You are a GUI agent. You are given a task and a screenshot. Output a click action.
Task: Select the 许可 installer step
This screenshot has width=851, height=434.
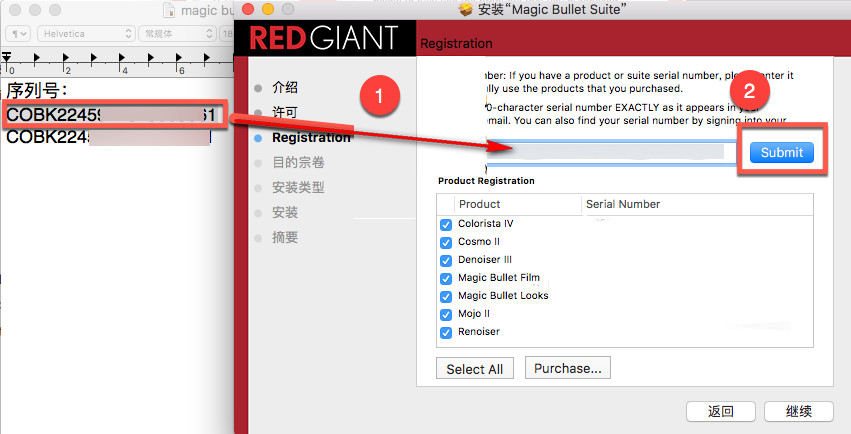[x=285, y=112]
